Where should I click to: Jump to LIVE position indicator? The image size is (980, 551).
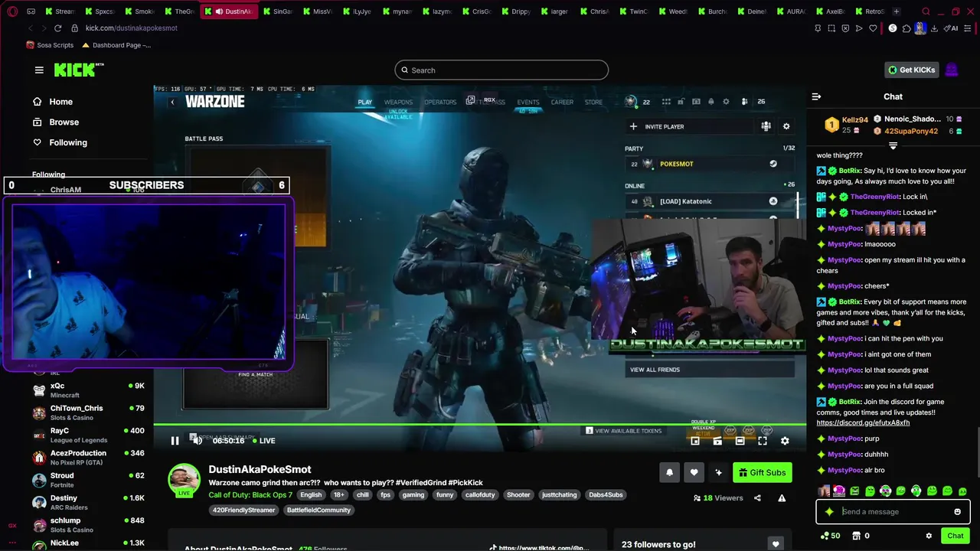[x=263, y=441]
